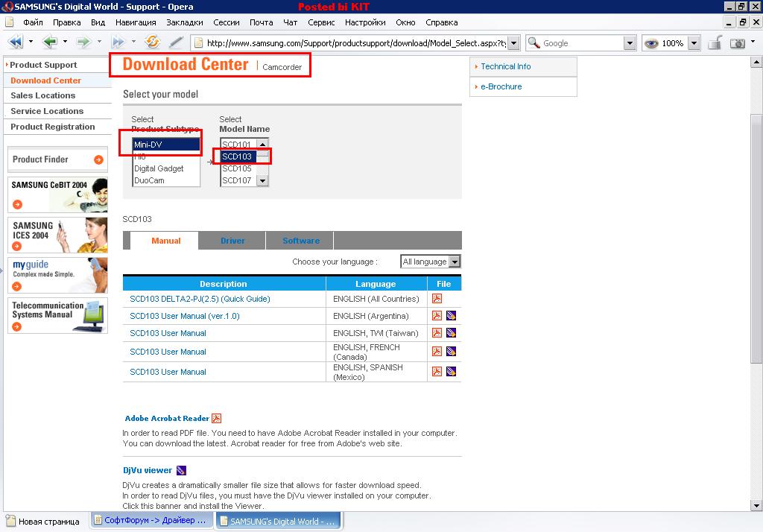
Task: Open the PDF for the Argentina user manual
Action: pyautogui.click(x=437, y=315)
